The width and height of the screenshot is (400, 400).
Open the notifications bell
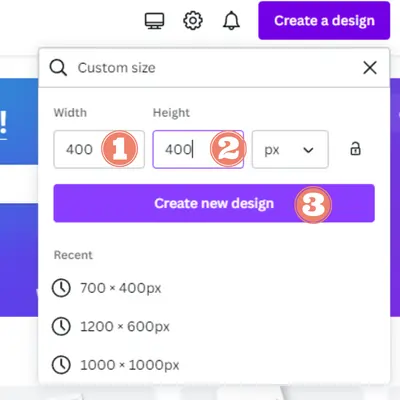(x=231, y=21)
